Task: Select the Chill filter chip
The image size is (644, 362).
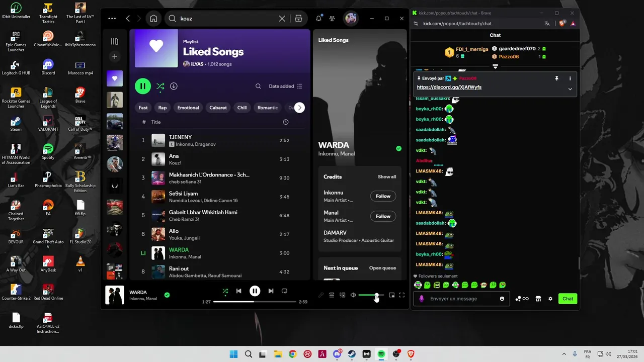Action: tap(242, 108)
